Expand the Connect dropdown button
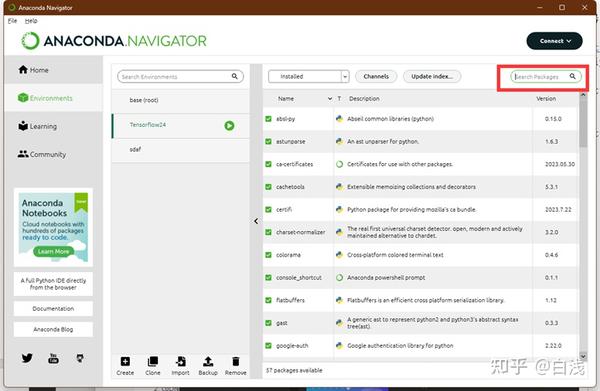600x391 pixels. pos(554,41)
